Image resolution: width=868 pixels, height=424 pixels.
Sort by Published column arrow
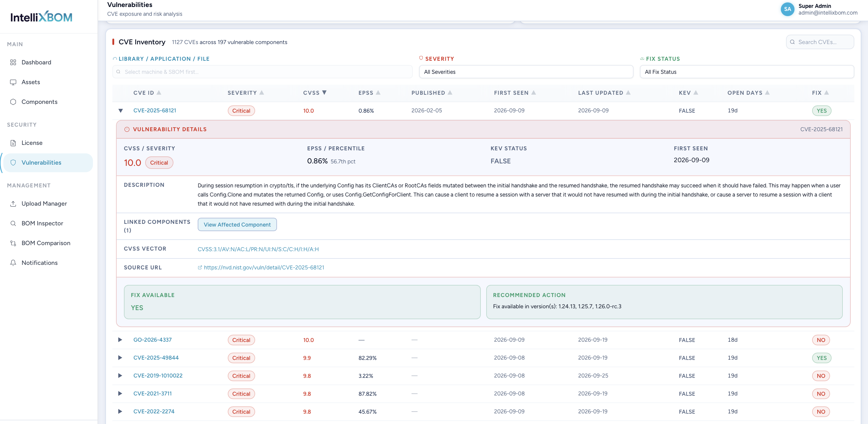(450, 92)
